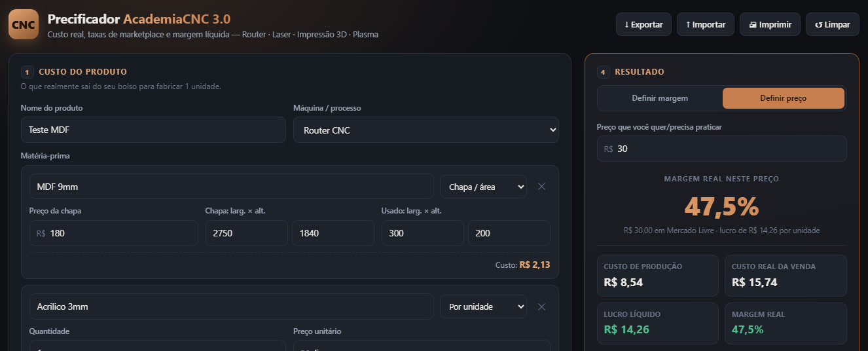Viewport: 868px width, 351px height.
Task: Select the Definir preço tab
Action: (784, 98)
